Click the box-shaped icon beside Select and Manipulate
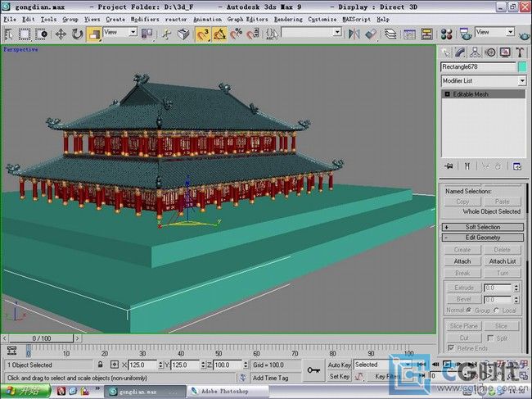The height and width of the screenshot is (399, 532). click(183, 34)
